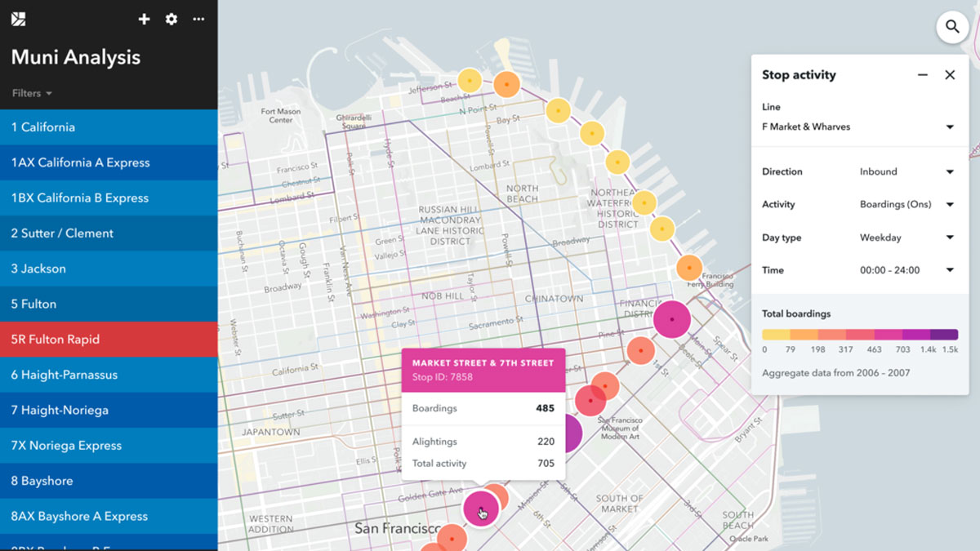This screenshot has width=980, height=551.
Task: Choose the 7X Noriega Express route
Action: click(x=109, y=446)
